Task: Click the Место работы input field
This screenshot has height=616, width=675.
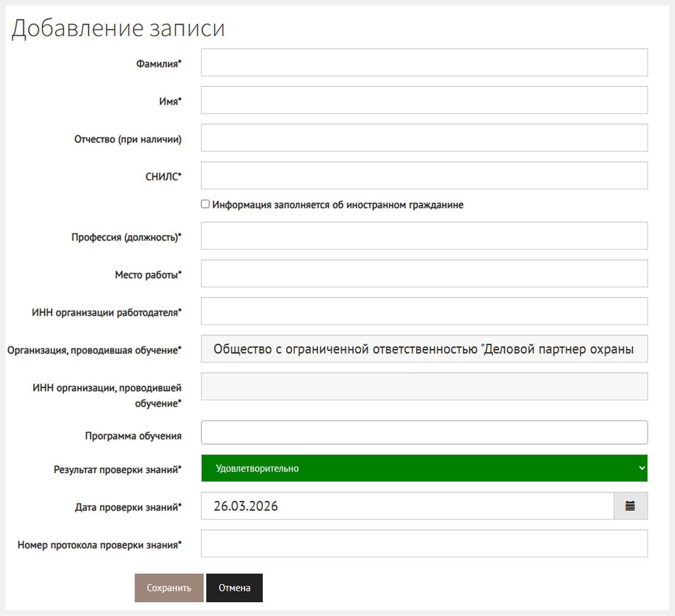Action: [x=424, y=274]
